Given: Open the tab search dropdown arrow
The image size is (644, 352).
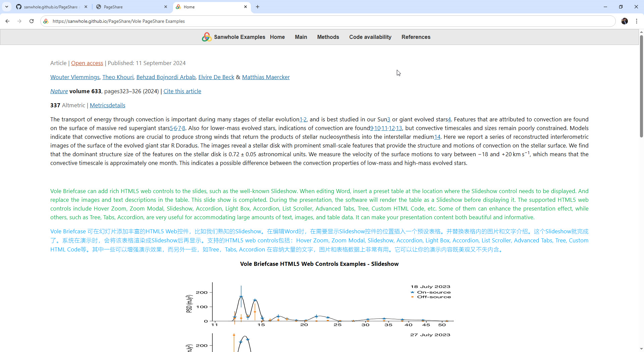Looking at the screenshot, I should [x=7, y=7].
